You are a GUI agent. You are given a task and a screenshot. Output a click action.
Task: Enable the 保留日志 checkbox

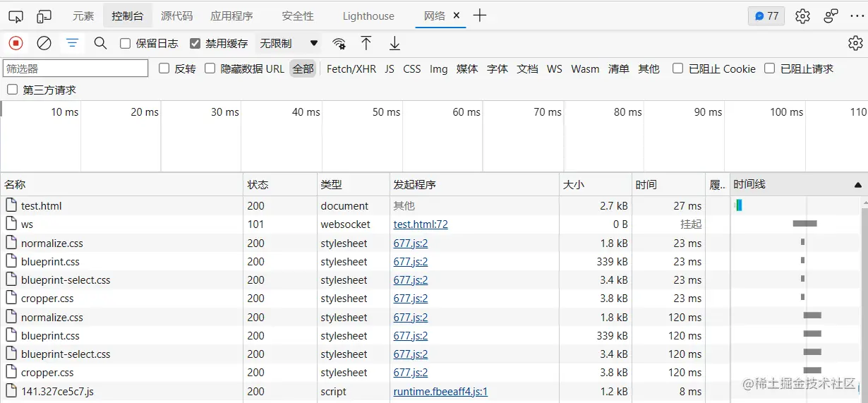point(126,43)
